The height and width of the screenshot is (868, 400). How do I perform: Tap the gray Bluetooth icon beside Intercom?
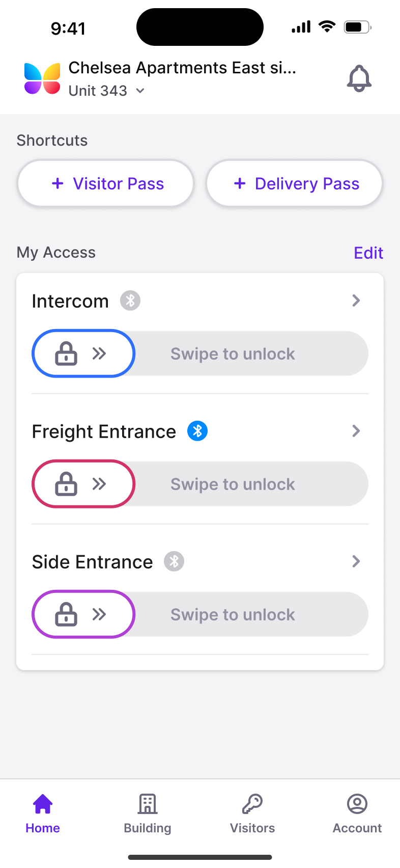pos(130,301)
